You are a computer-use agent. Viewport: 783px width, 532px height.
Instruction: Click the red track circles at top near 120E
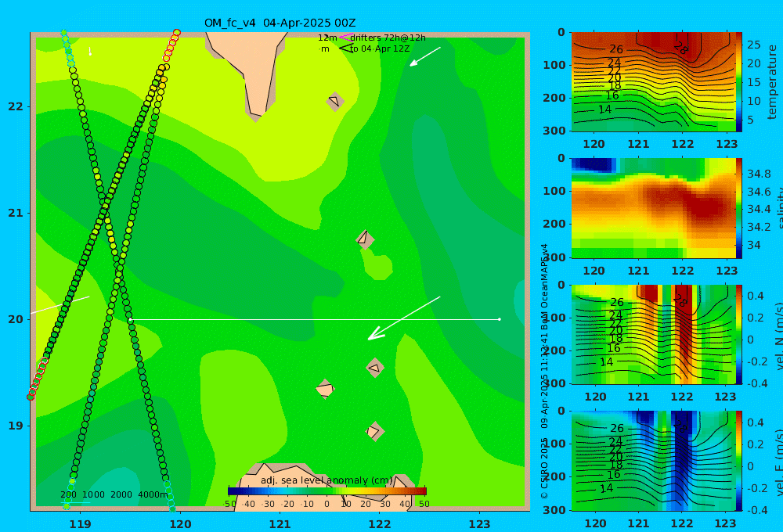click(x=171, y=45)
